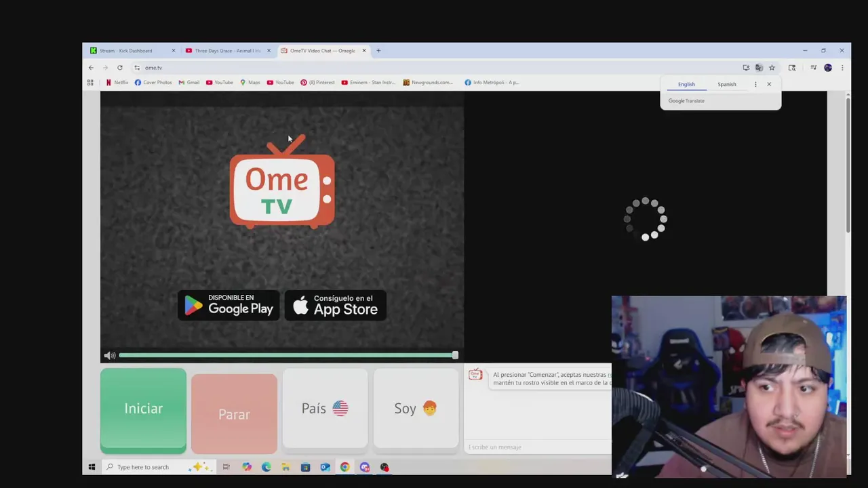The width and height of the screenshot is (868, 488).
Task: Open Google Chrome from the taskbar
Action: point(344,467)
